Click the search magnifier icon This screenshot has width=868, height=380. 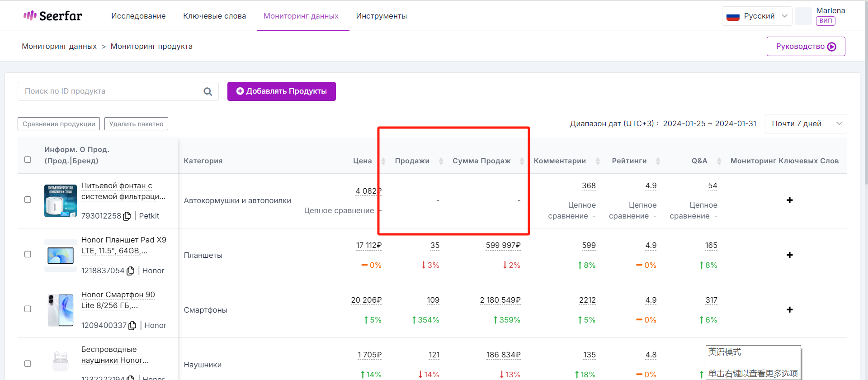(x=208, y=91)
